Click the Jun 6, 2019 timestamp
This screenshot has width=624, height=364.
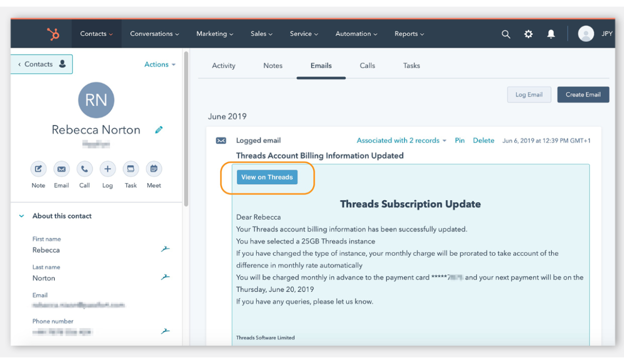click(547, 140)
